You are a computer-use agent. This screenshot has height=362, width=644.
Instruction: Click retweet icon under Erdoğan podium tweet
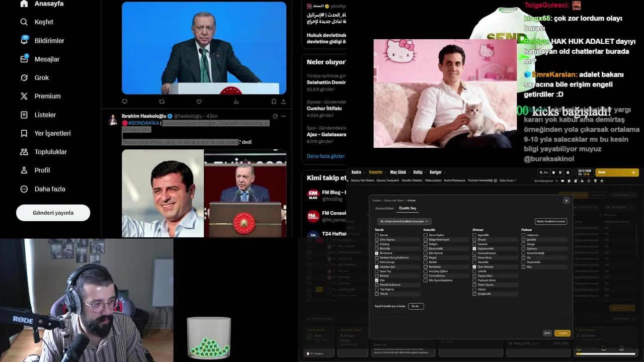[162, 102]
